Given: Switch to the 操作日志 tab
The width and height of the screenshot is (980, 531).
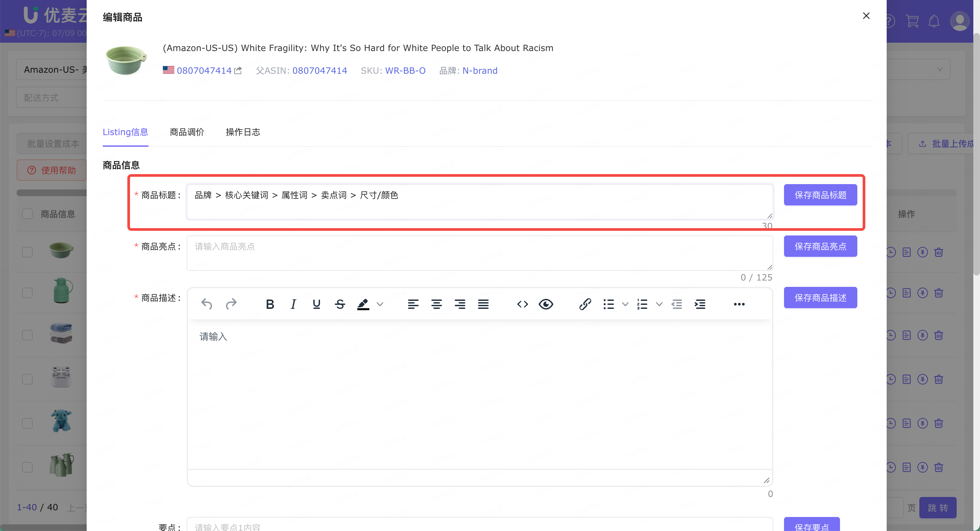Looking at the screenshot, I should click(x=243, y=132).
